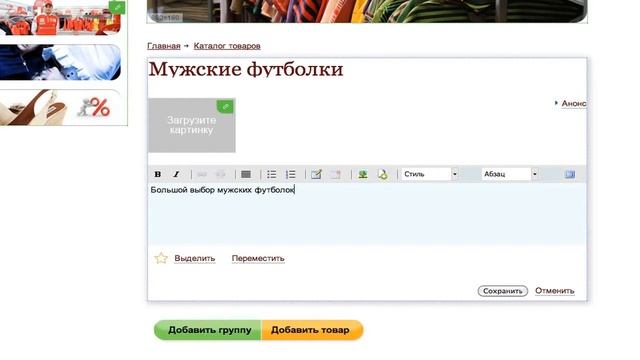Open the Каталог товаров breadcrumb link
The height and width of the screenshot is (360, 640).
click(227, 46)
